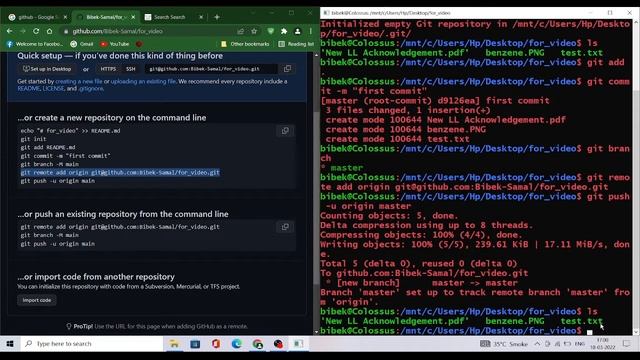
Task: Open the blue app icon beside File Explorer
Action: (195, 344)
